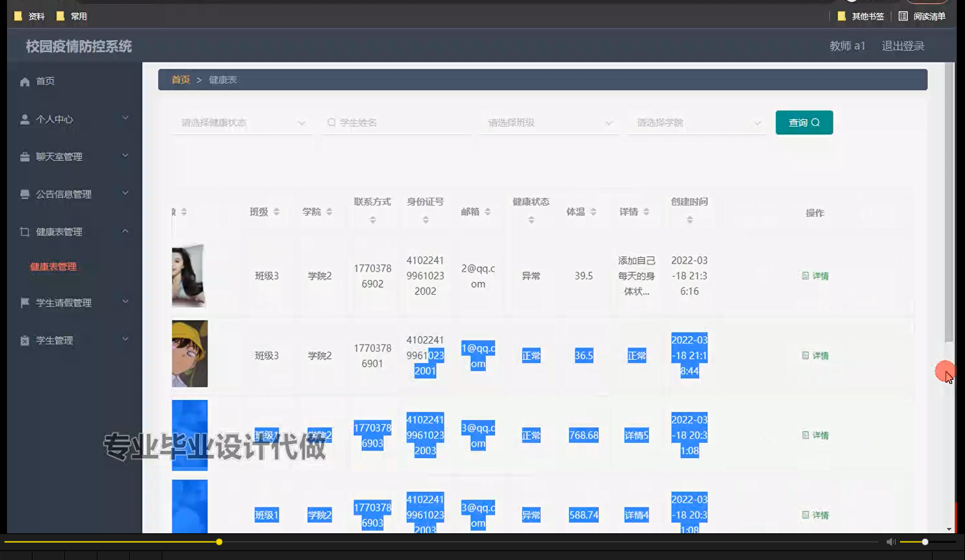Open the 请选择班级 dropdown
This screenshot has height=560, width=965.
tap(548, 122)
